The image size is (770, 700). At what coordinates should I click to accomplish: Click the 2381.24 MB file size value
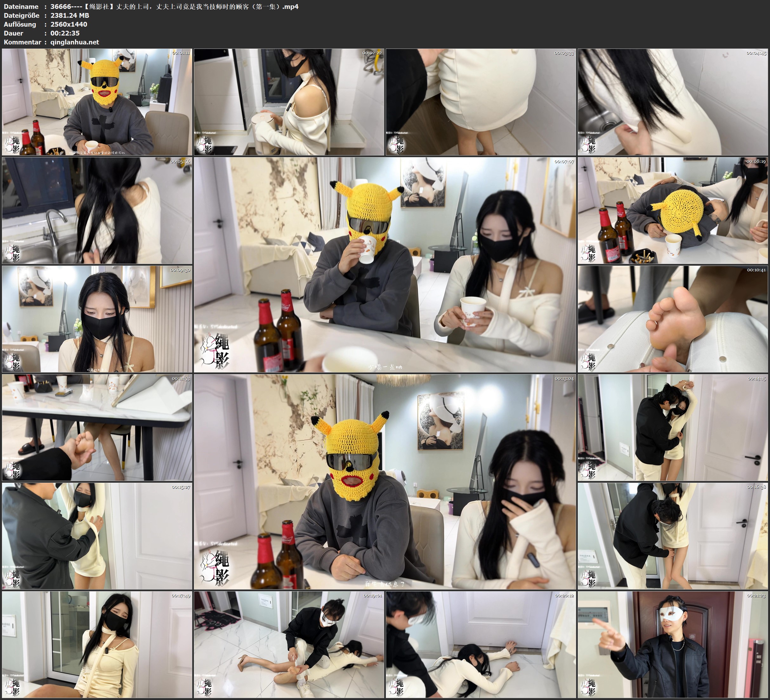click(x=69, y=15)
